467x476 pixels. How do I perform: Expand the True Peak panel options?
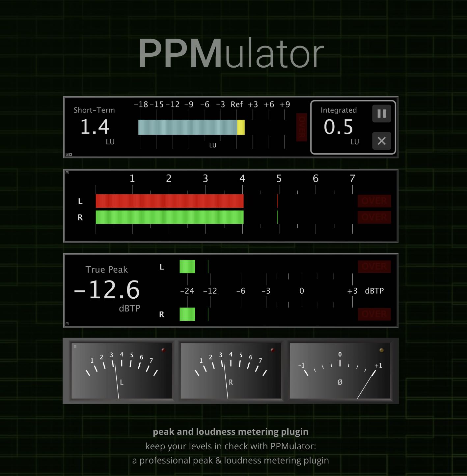point(67,324)
